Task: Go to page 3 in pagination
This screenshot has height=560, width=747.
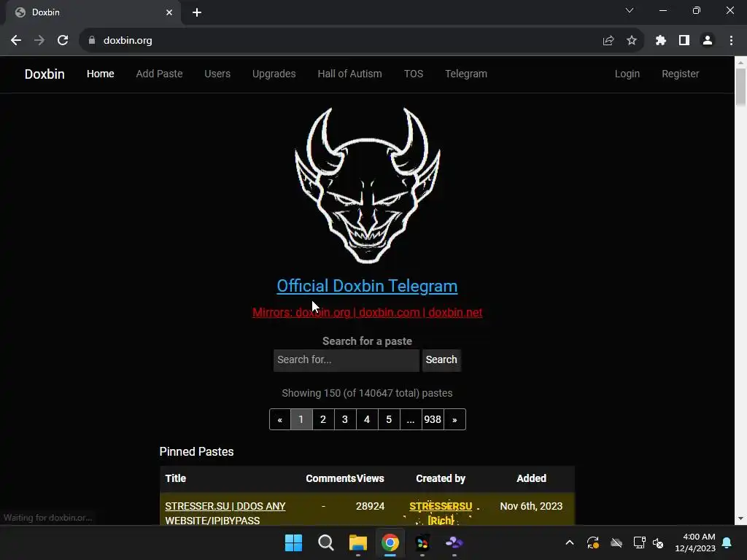Action: click(345, 419)
